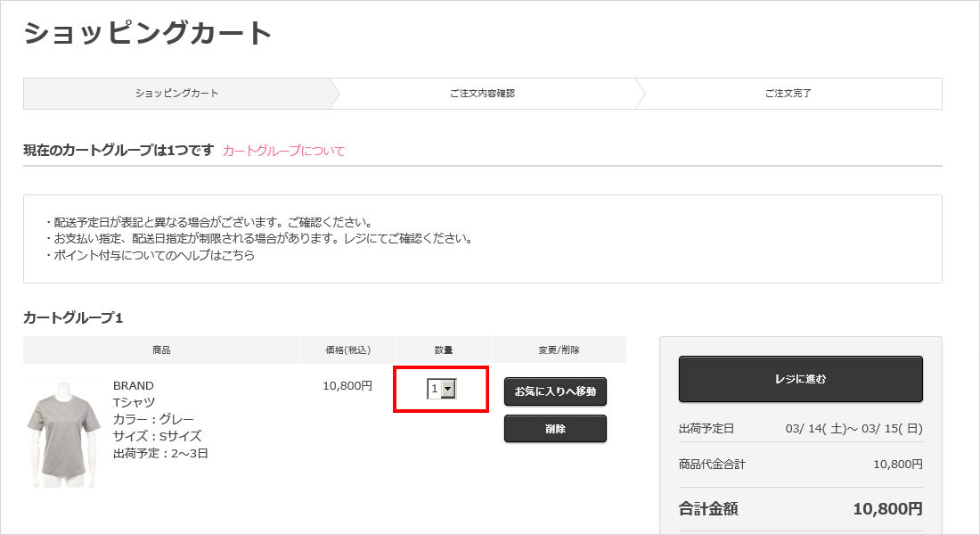
Task: Click the 出荷予定日 date range in summary
Action: [x=853, y=429]
